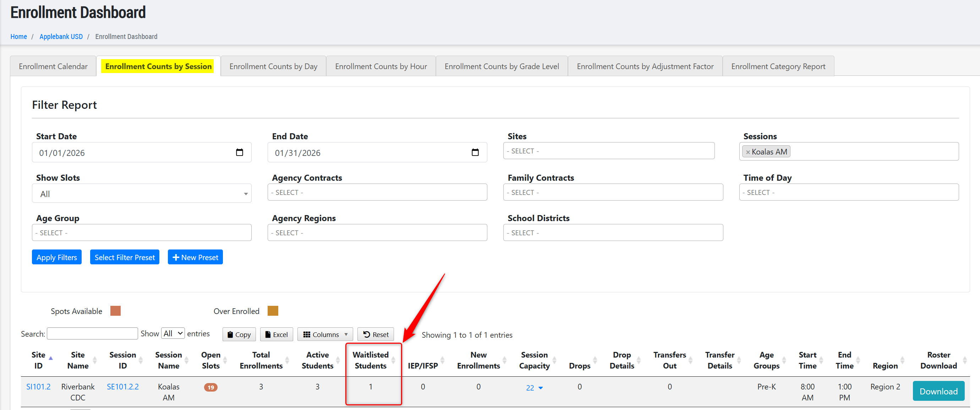Screen dimensions: 980x410
Task: Focus the table Search input field
Action: point(92,333)
